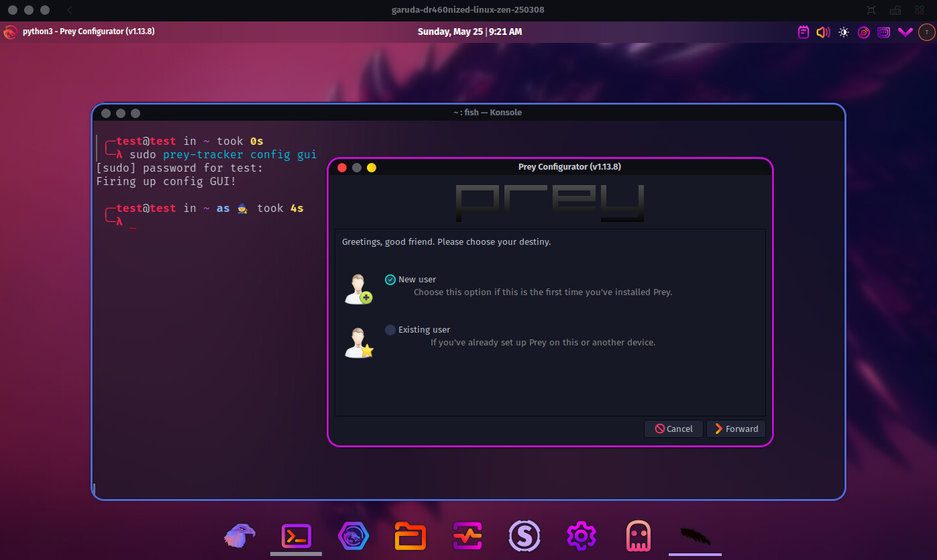937x560 pixels.
Task: Click the clock showing Sunday, May 25
Action: click(x=470, y=32)
